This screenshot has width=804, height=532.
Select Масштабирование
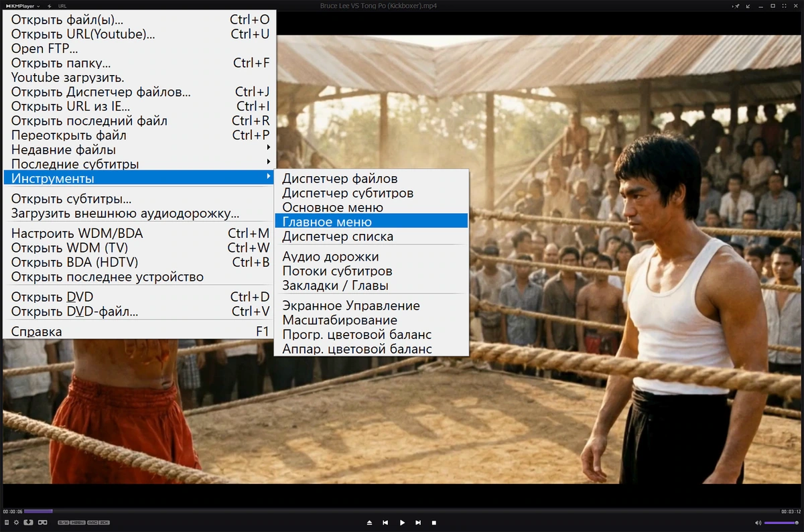click(x=371, y=320)
